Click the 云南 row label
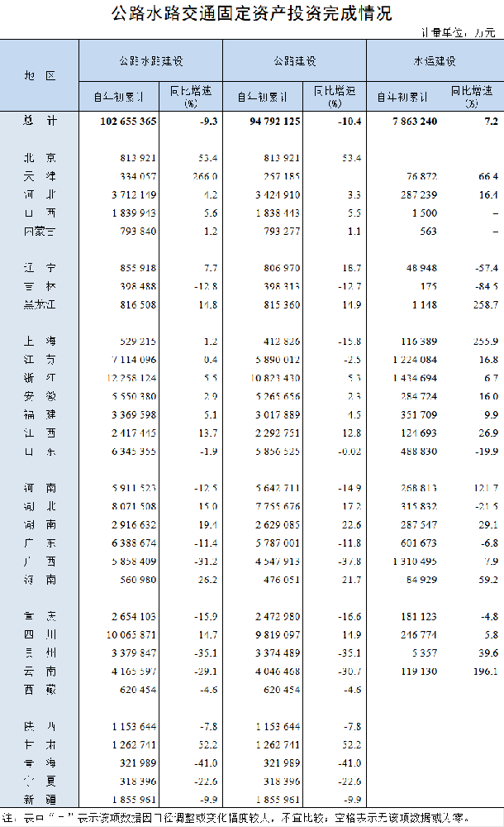Image resolution: width=504 pixels, height=827 pixels. (x=40, y=672)
